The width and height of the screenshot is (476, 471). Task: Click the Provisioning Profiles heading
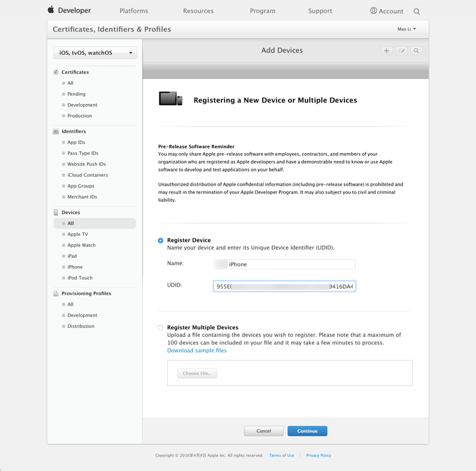86,294
